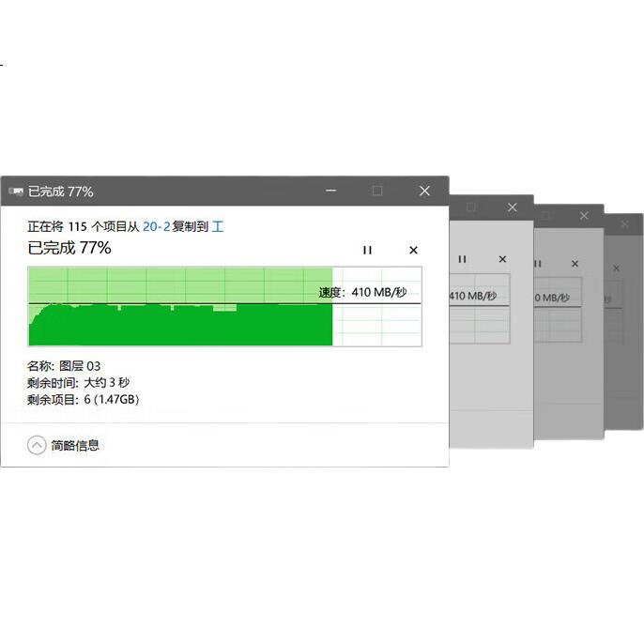The image size is (644, 644).
Task: Click the 速度: 410 MB/秒 label
Action: pos(362,293)
